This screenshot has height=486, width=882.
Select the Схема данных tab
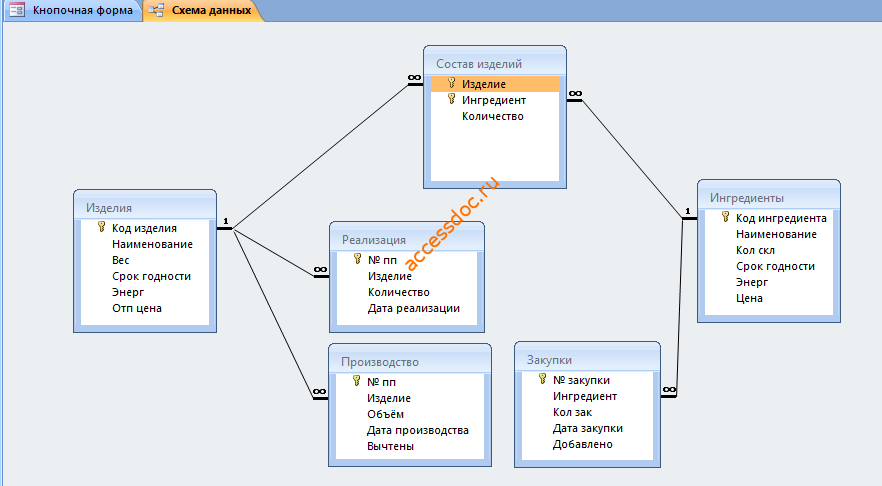[x=203, y=10]
